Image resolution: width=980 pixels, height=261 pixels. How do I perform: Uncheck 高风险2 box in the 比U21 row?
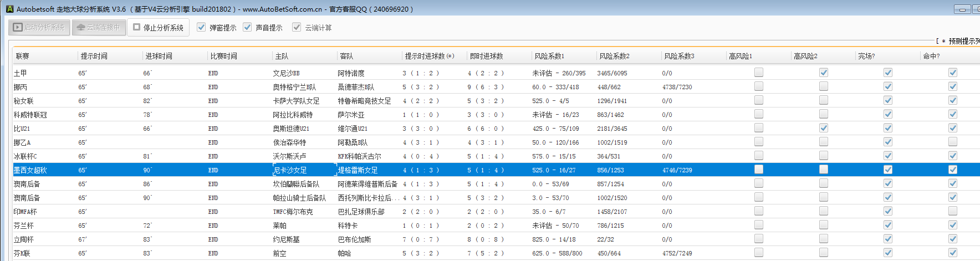click(824, 128)
